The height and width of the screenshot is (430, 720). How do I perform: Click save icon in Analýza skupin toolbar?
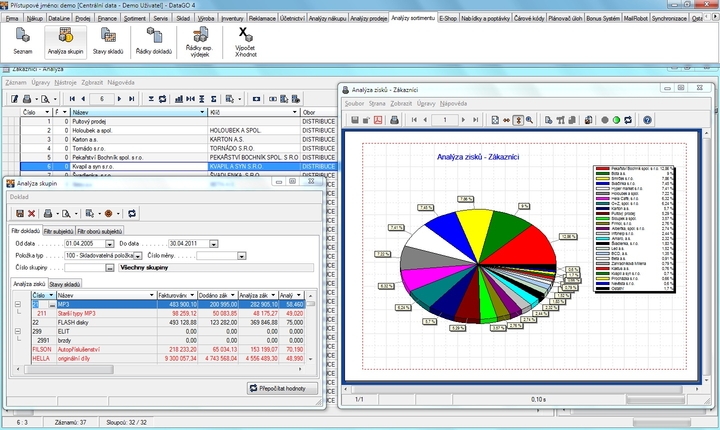pos(20,214)
